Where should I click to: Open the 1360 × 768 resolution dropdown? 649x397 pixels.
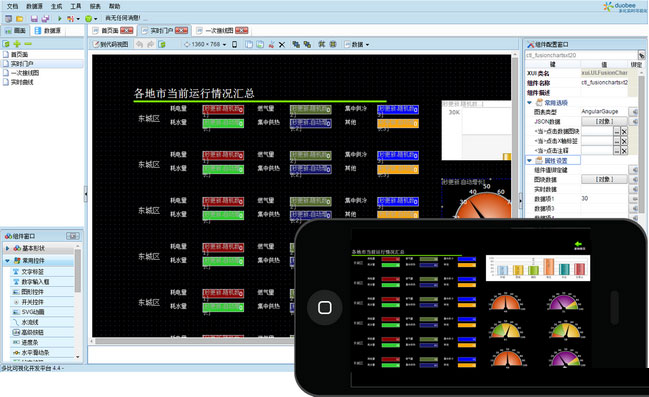pos(206,44)
